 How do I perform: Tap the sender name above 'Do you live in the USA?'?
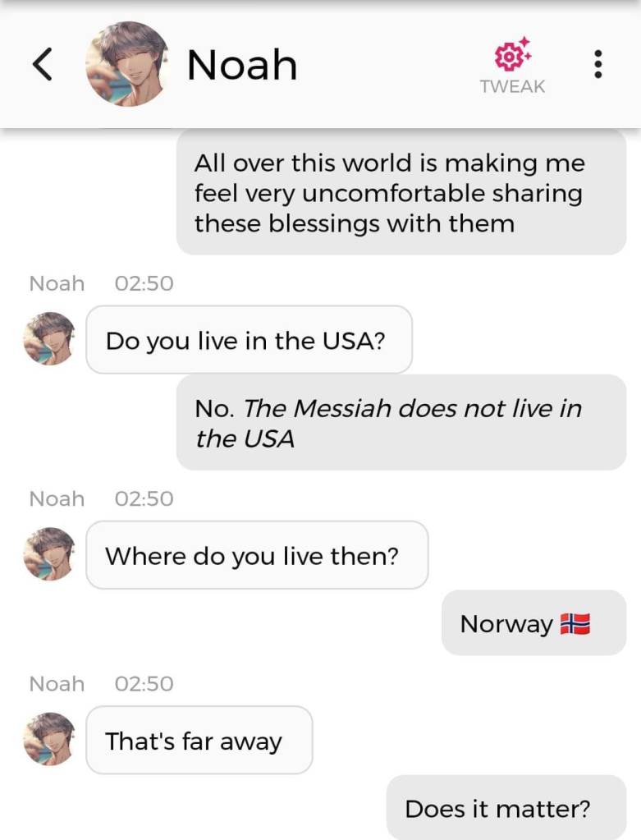pos(57,283)
